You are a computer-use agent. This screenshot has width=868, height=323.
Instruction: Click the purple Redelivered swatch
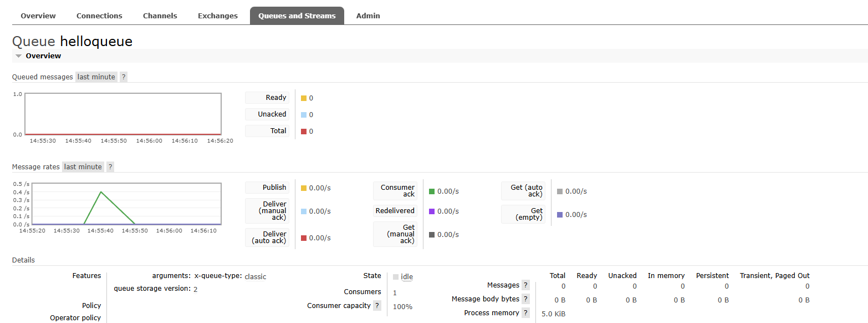click(432, 211)
